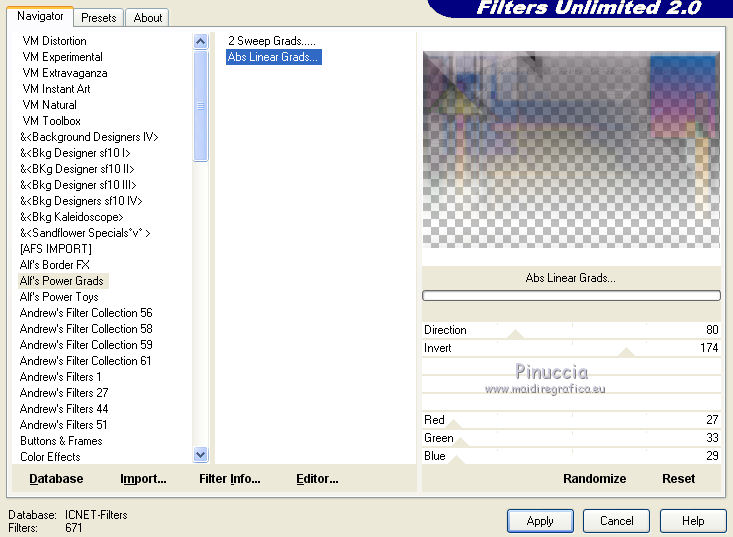
Task: Select &<BKg Designer sf10 II> category
Action: coord(77,169)
